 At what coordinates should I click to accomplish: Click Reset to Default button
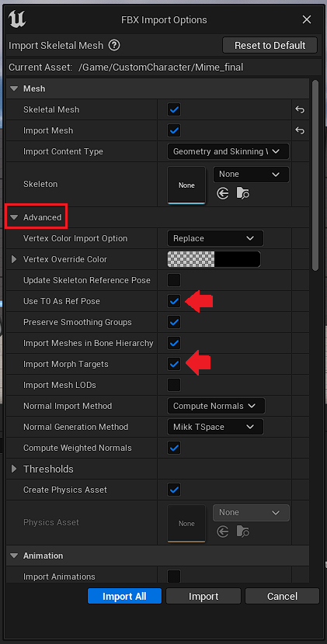270,45
